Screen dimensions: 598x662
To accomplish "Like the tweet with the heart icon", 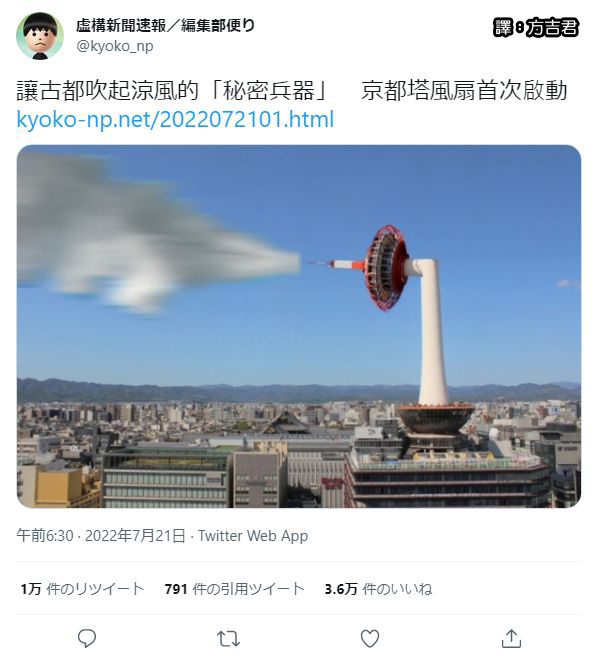I will [x=370, y=639].
